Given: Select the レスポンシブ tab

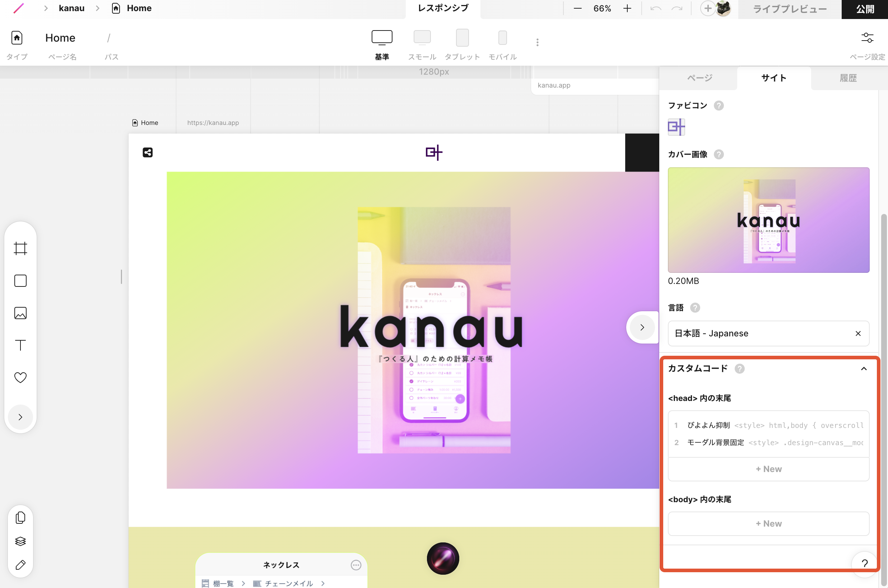Looking at the screenshot, I should 443,8.
